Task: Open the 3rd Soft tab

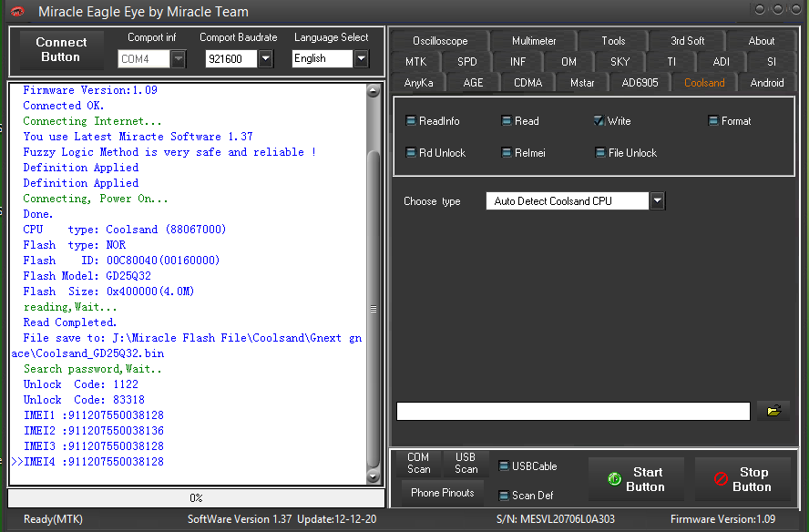Action: click(x=687, y=41)
